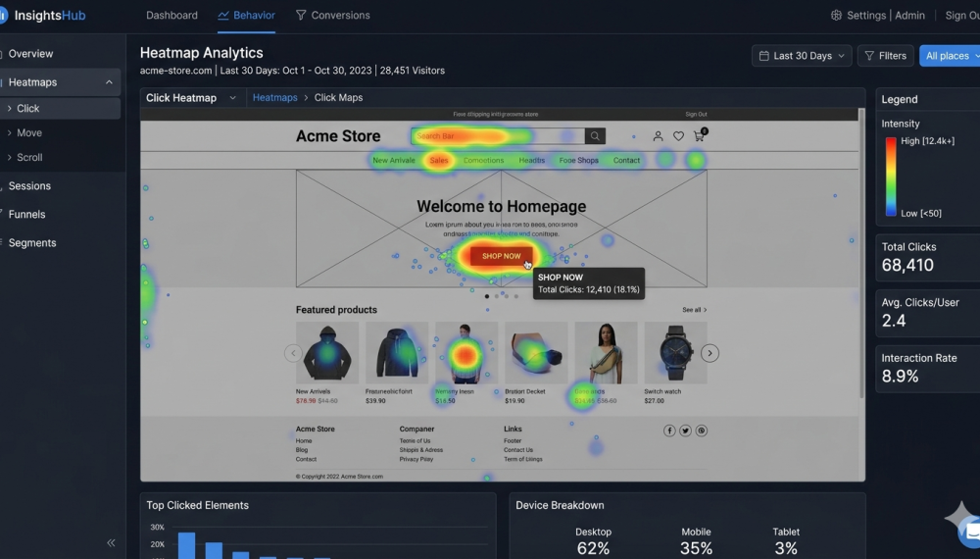Click Privacy link in store footer

point(416,459)
